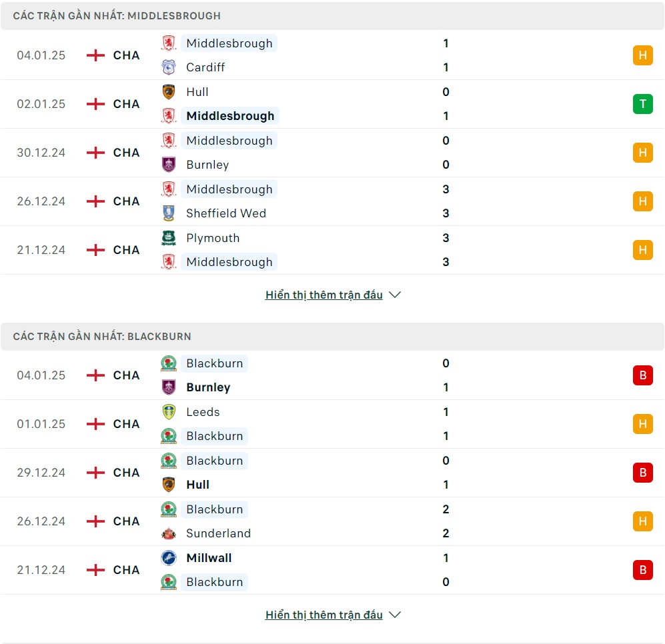Open 'Hiển thị thêm trận đấu' under Middlesbrough
The width and height of the screenshot is (665, 644).
tap(324, 295)
